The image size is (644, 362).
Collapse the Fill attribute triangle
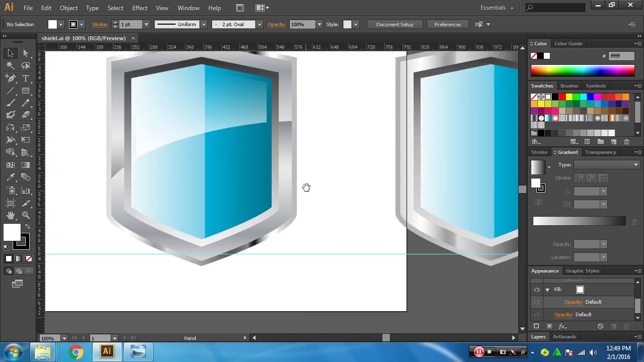tap(547, 290)
